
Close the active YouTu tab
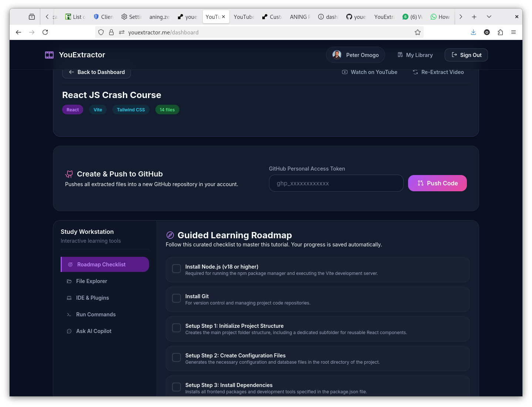[223, 17]
